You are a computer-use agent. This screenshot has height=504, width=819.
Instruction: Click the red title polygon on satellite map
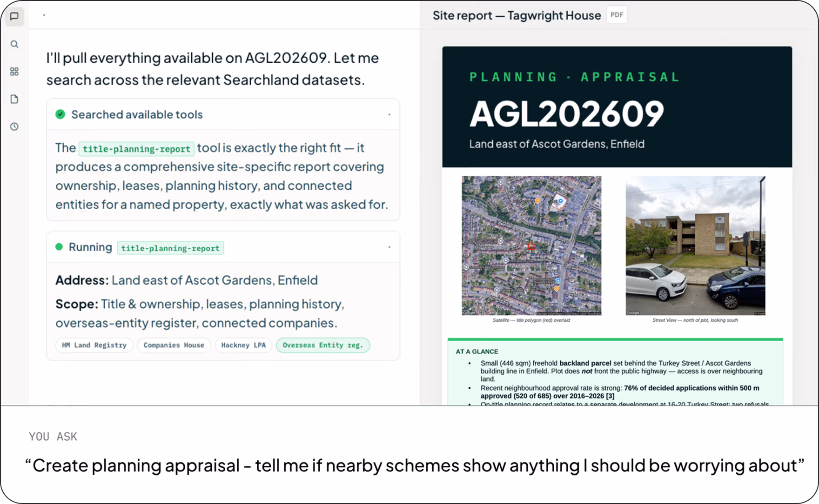(531, 246)
